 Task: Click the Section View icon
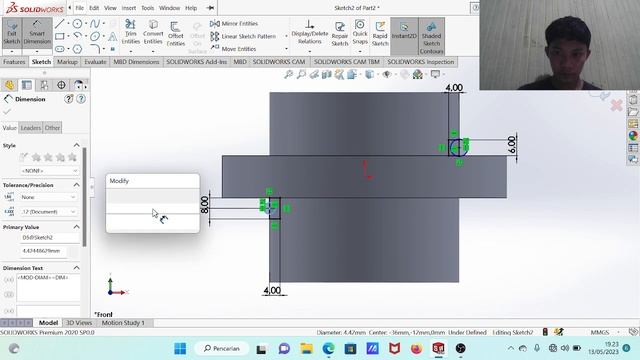pos(327,74)
